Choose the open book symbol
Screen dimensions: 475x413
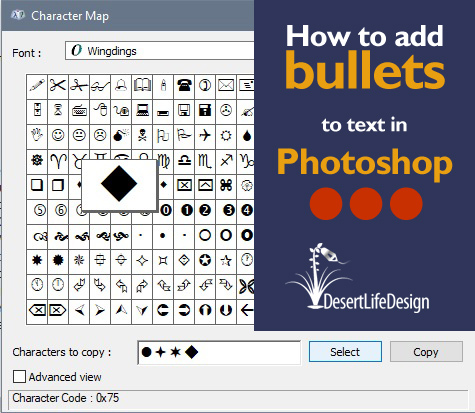(x=142, y=86)
